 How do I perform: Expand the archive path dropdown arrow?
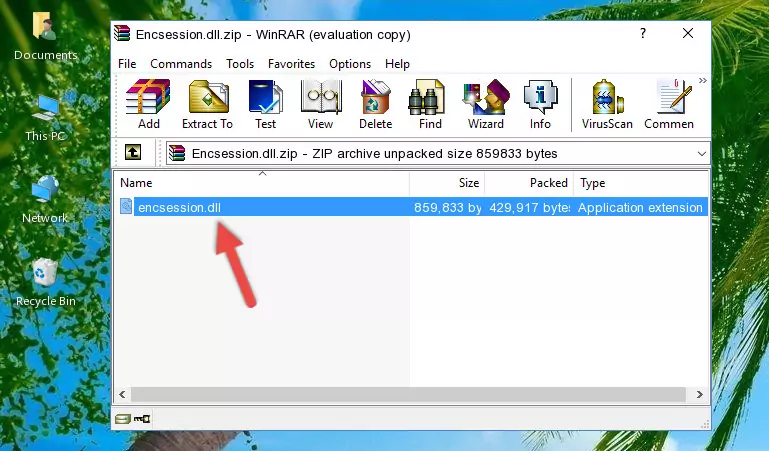pos(701,153)
